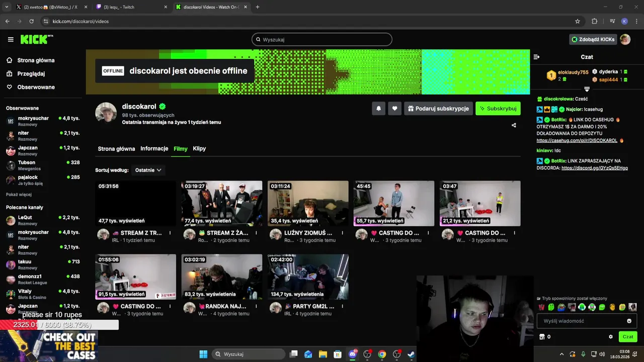Open LeQut in recommended channels
Image resolution: width=644 pixels, height=362 pixels.
click(x=43, y=220)
